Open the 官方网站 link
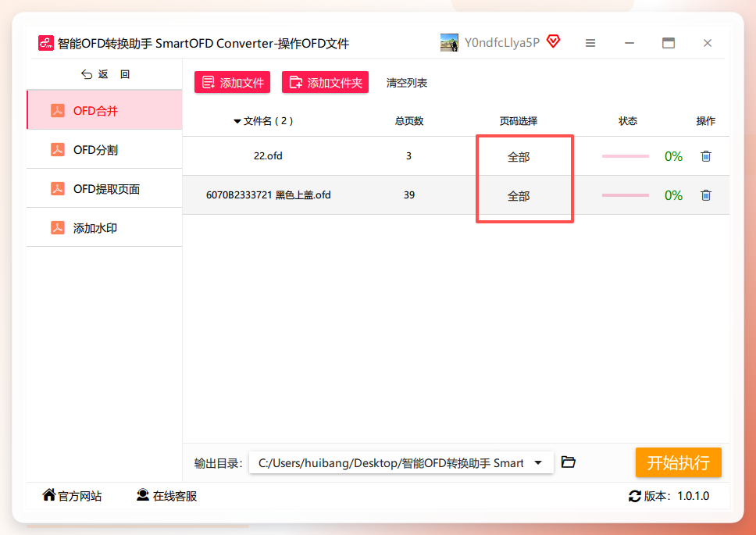 coord(72,495)
